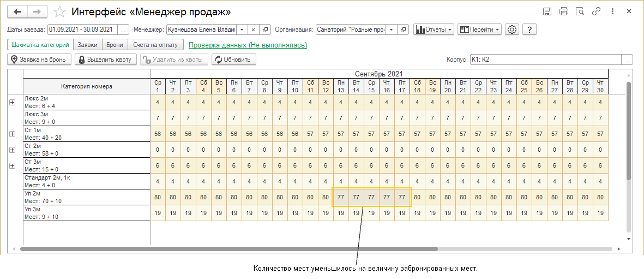The image size is (644, 279).
Task: Click the table scroll-down arrow
Action: tap(628, 239)
